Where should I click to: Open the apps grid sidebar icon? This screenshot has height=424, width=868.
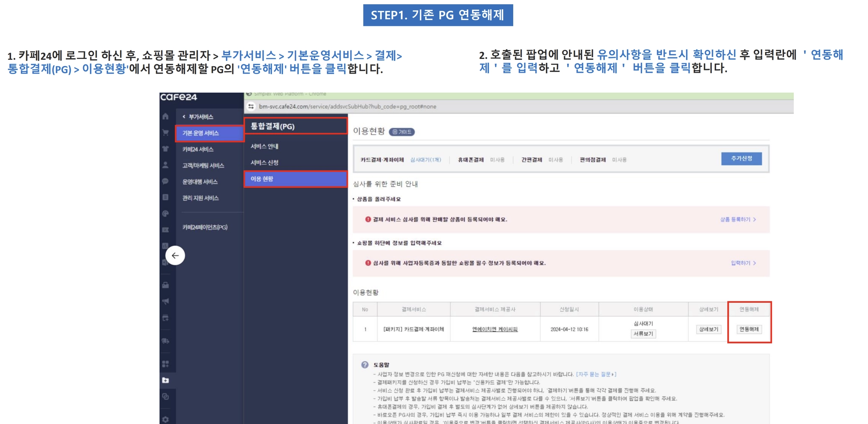click(x=165, y=364)
